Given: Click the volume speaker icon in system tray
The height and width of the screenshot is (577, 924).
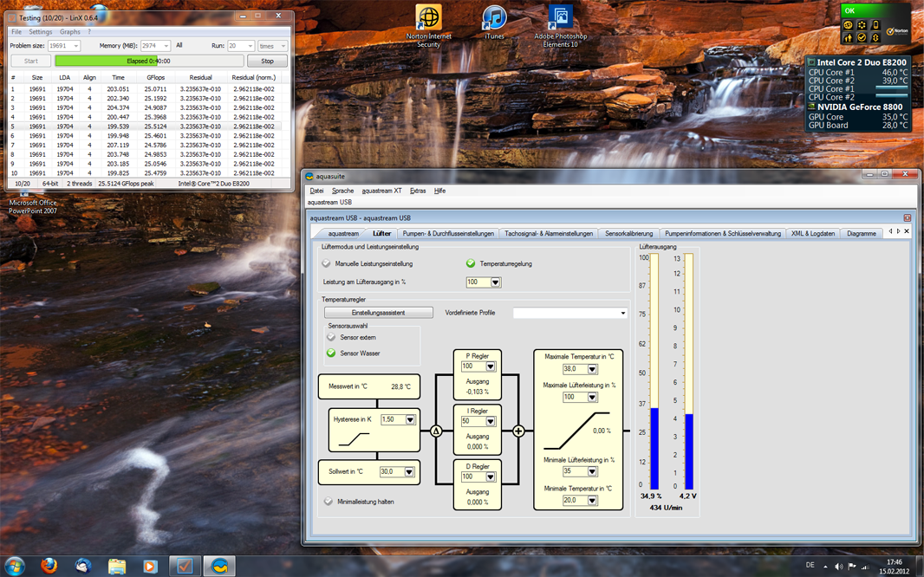Looking at the screenshot, I should [x=838, y=567].
